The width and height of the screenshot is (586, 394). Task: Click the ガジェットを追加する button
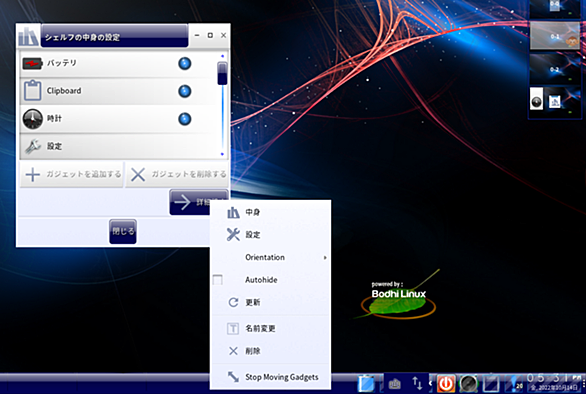[72, 174]
